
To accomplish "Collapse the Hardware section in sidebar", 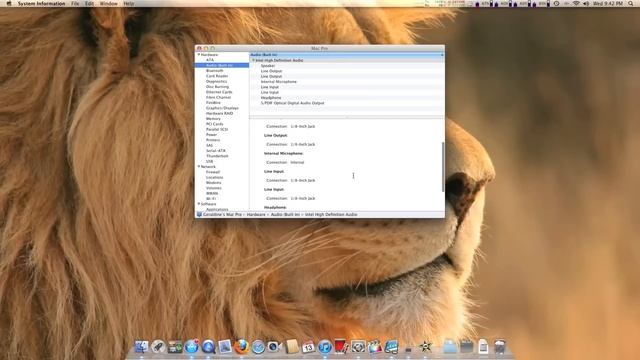I will point(199,54).
